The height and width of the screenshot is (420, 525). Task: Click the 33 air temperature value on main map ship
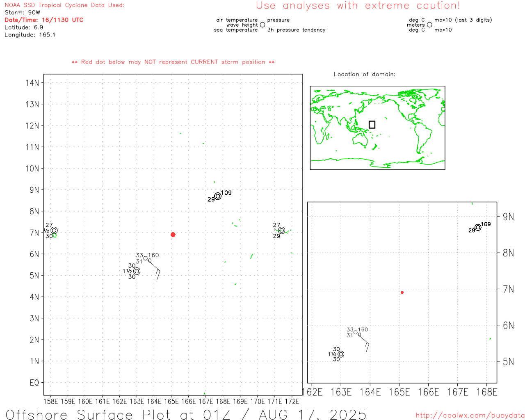click(x=139, y=255)
